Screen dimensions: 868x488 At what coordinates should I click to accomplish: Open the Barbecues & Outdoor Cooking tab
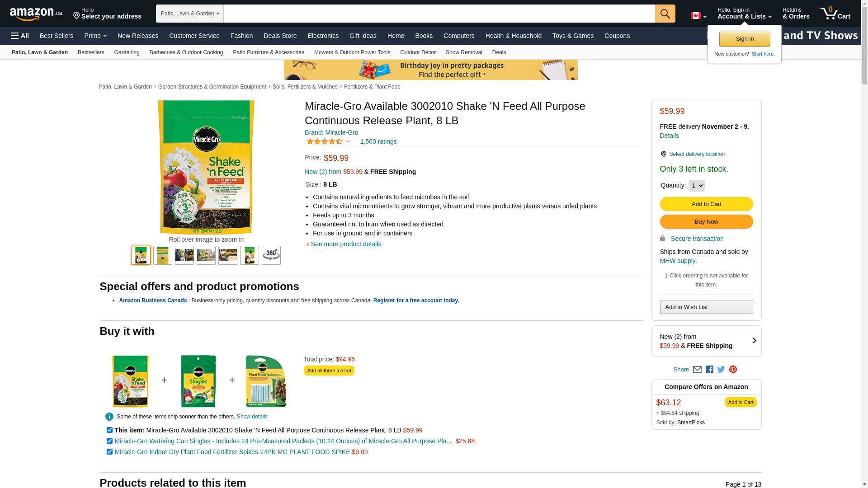186,52
